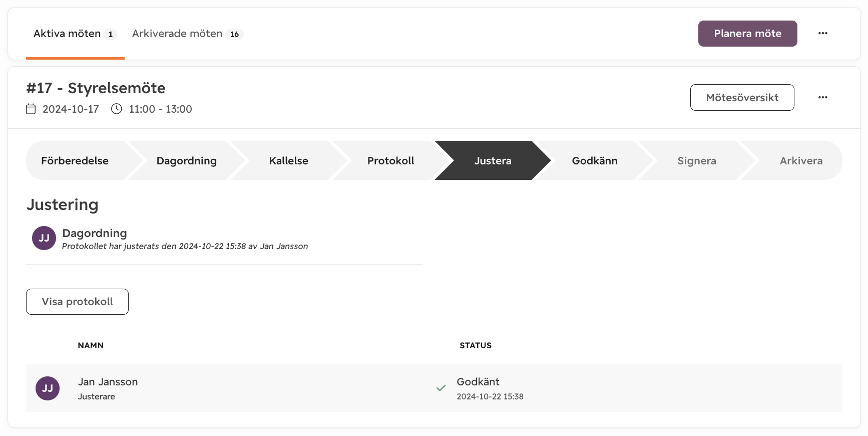Click the calendar icon beside 2024-10-17

pos(31,109)
